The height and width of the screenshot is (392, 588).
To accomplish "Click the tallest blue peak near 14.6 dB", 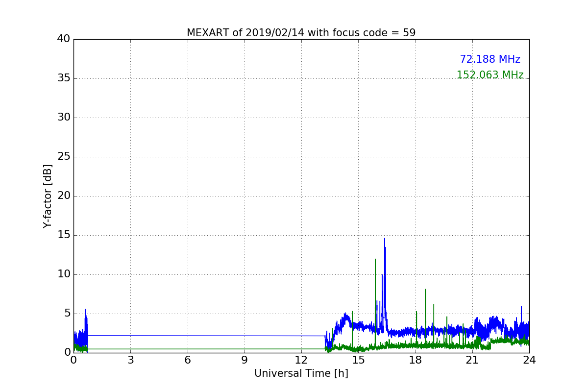I will [385, 239].
